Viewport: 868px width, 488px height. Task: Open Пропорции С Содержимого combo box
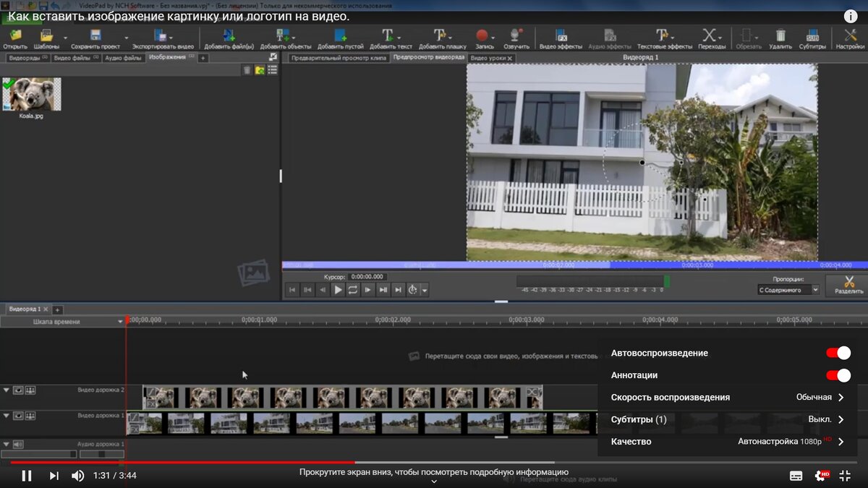pos(788,290)
